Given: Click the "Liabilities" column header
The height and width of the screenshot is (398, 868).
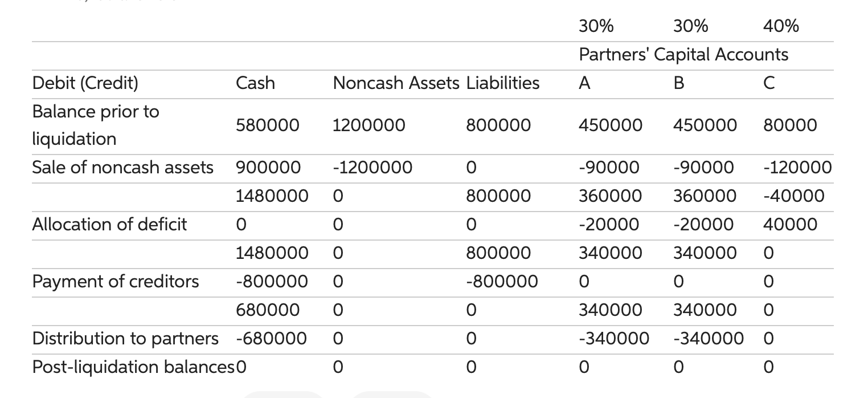Looking at the screenshot, I should pos(503,83).
